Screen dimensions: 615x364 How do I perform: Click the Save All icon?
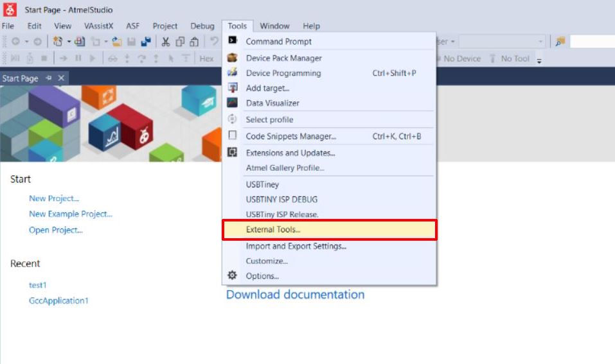[146, 42]
